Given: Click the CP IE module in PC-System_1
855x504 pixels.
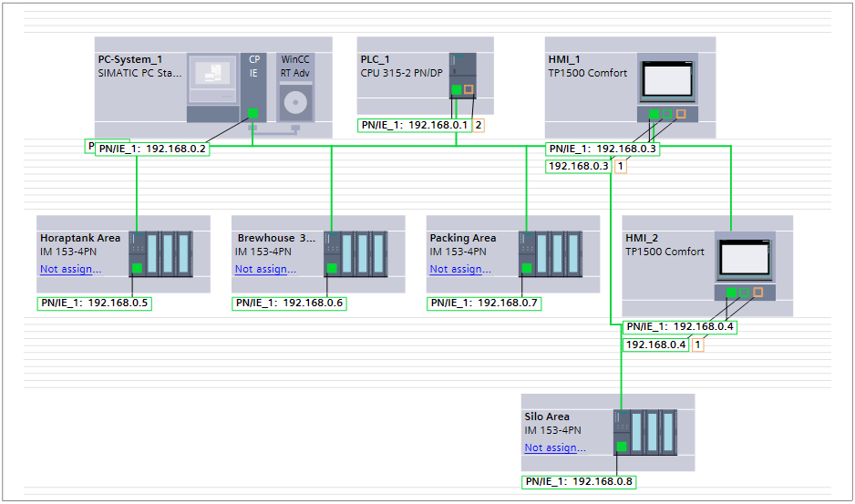Looking at the screenshot, I should click(x=253, y=87).
